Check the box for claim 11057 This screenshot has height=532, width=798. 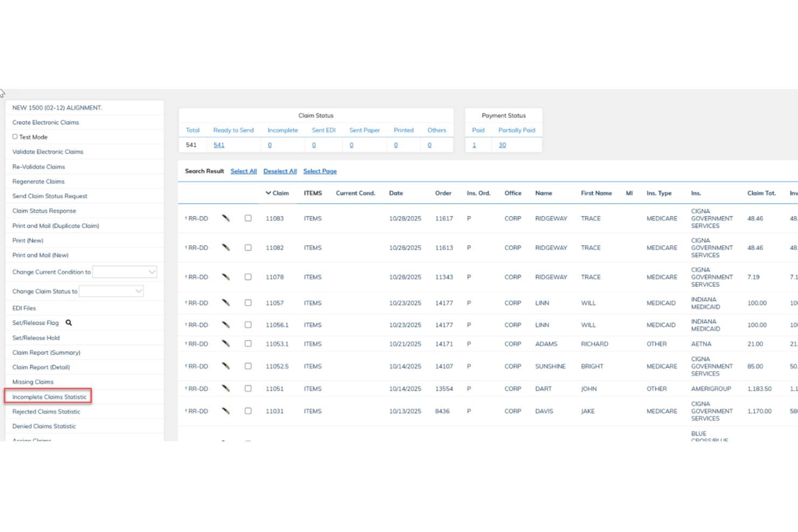coord(248,303)
